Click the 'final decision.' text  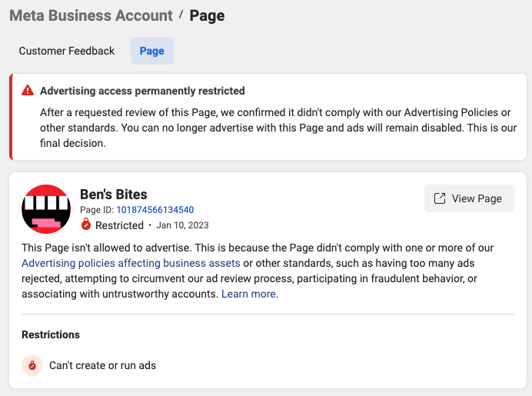[x=73, y=143]
